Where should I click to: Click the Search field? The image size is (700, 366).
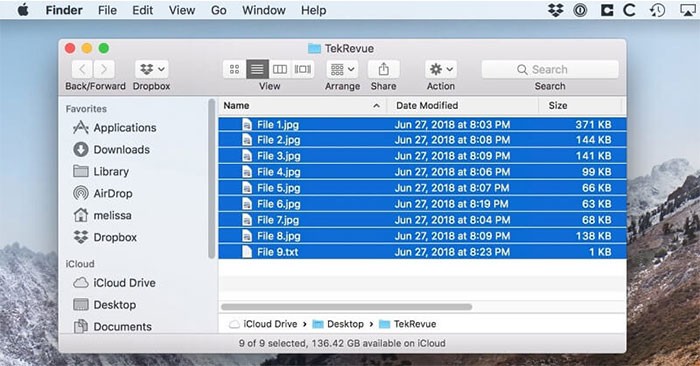point(550,69)
